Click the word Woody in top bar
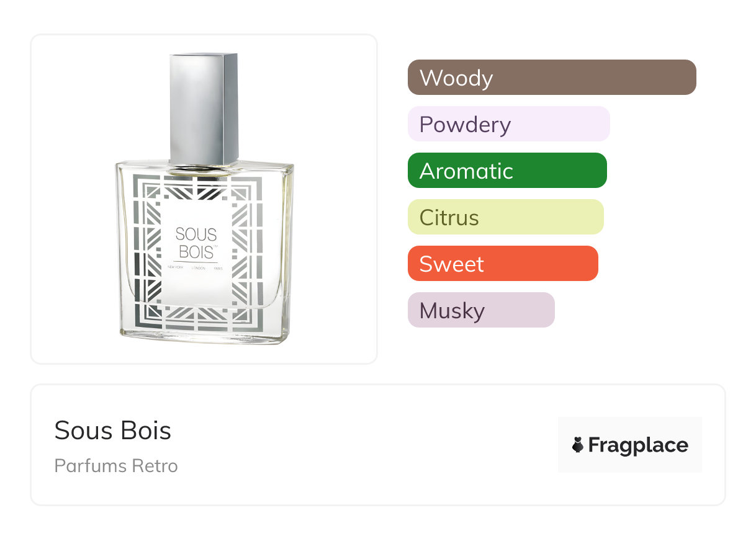The height and width of the screenshot is (536, 756). [456, 78]
